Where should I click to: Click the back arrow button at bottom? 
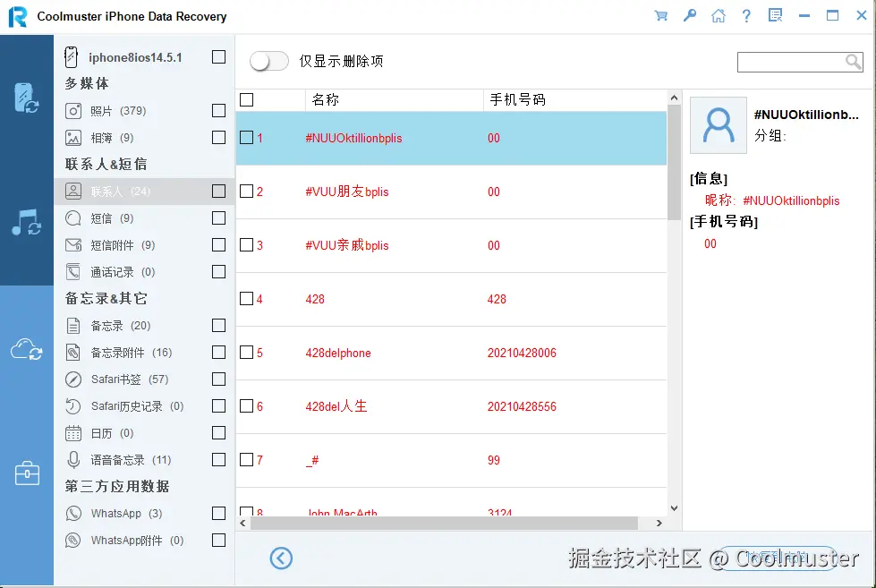click(x=281, y=558)
